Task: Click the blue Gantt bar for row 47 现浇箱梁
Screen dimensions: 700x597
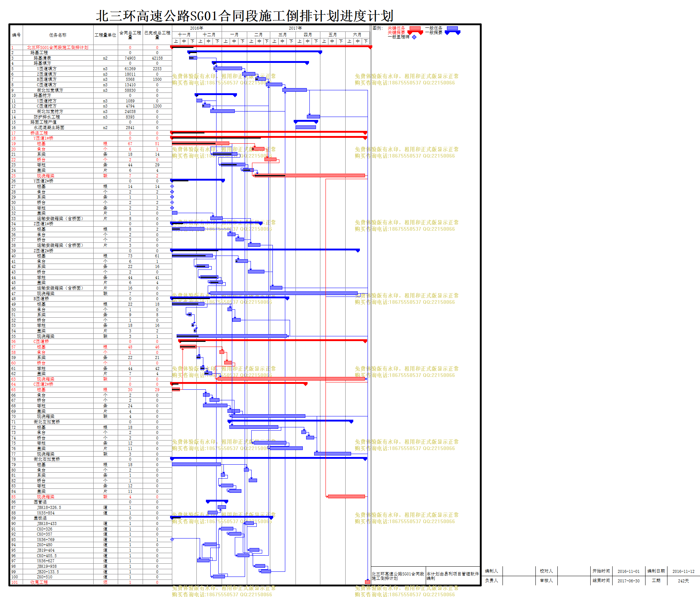Action: pyautogui.click(x=284, y=293)
